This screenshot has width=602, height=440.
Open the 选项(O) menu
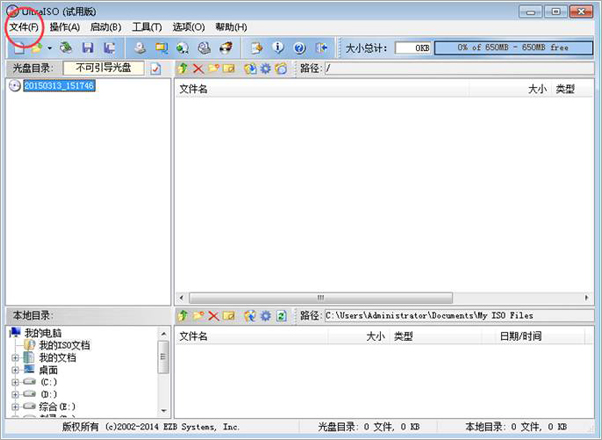(x=189, y=27)
